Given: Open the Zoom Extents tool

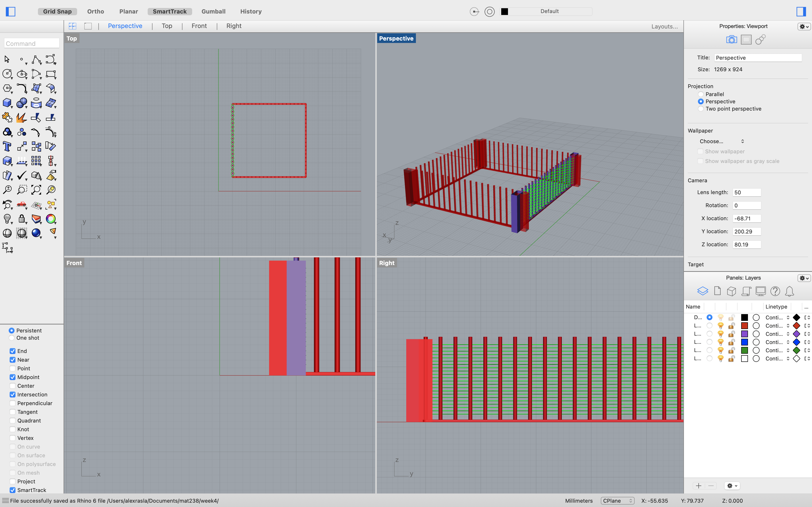Looking at the screenshot, I should pyautogui.click(x=36, y=190).
